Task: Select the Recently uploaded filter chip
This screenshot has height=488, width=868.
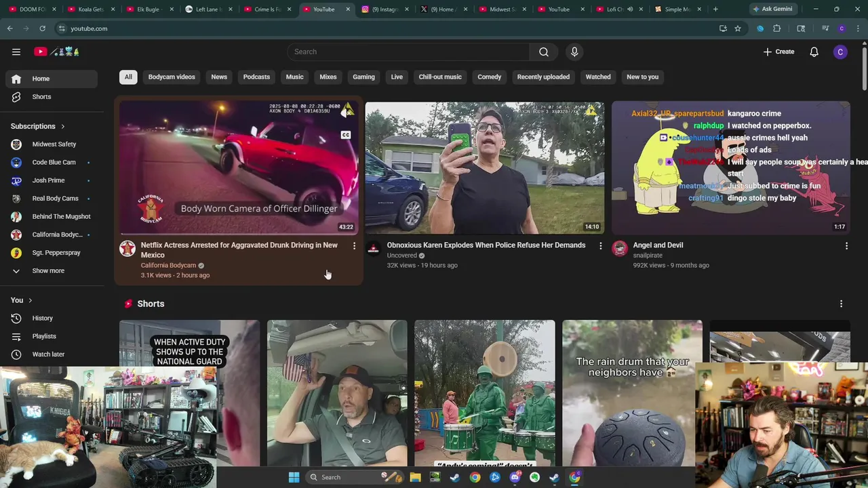Action: (543, 77)
